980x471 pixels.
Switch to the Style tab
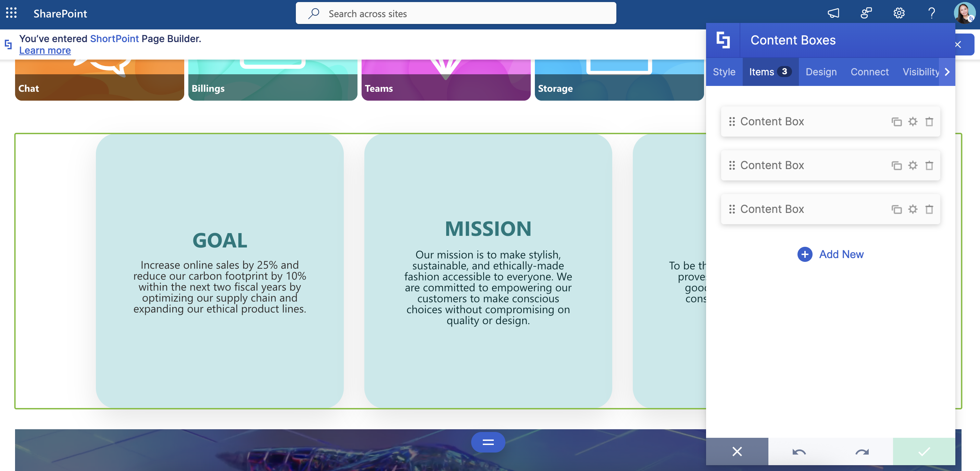[x=724, y=72]
